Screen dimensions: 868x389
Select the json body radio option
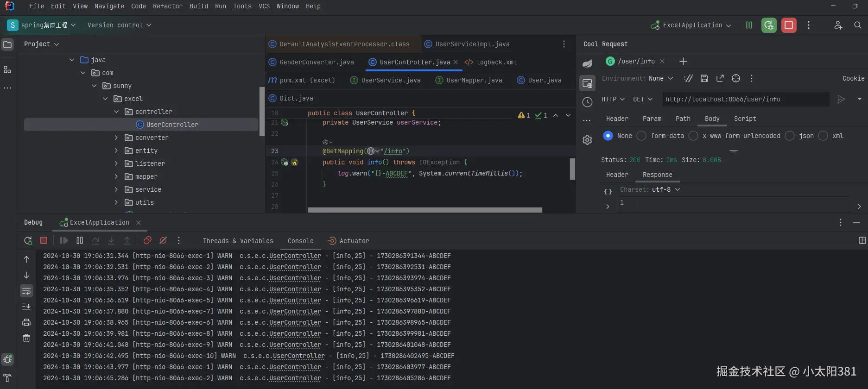click(x=790, y=136)
